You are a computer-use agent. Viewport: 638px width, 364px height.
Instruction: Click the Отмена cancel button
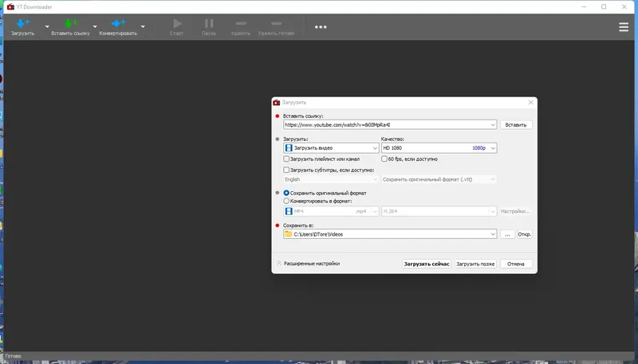tap(516, 264)
